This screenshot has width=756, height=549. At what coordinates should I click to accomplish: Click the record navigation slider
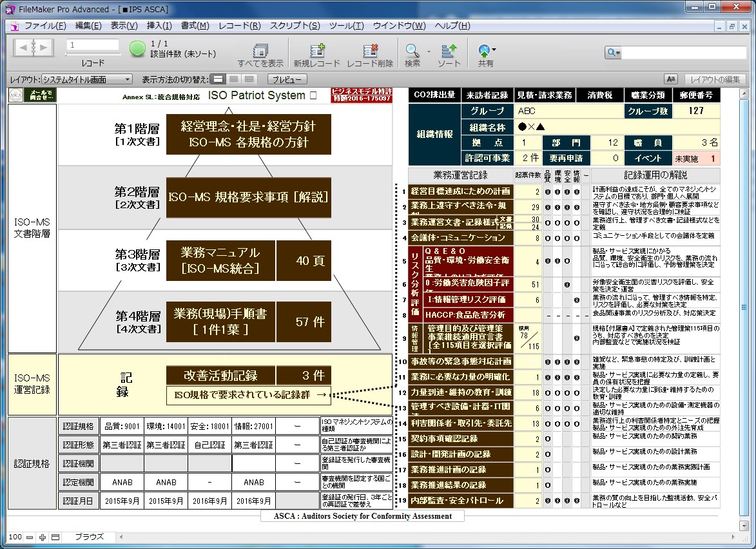coord(92,54)
